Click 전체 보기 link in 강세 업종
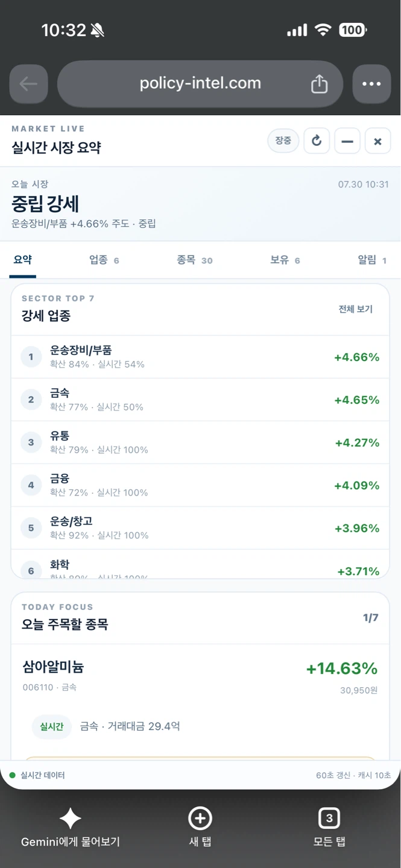The height and width of the screenshot is (868, 401). coord(356,309)
